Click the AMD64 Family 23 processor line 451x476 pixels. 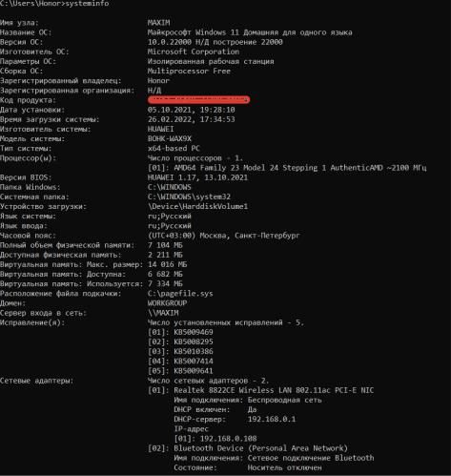coord(287,168)
